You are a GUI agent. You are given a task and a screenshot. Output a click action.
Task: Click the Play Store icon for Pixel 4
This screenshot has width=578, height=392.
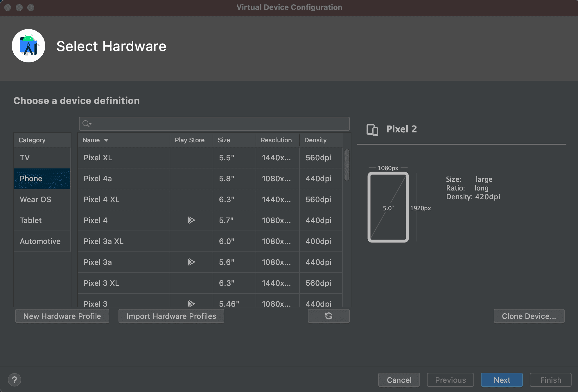pyautogui.click(x=191, y=220)
